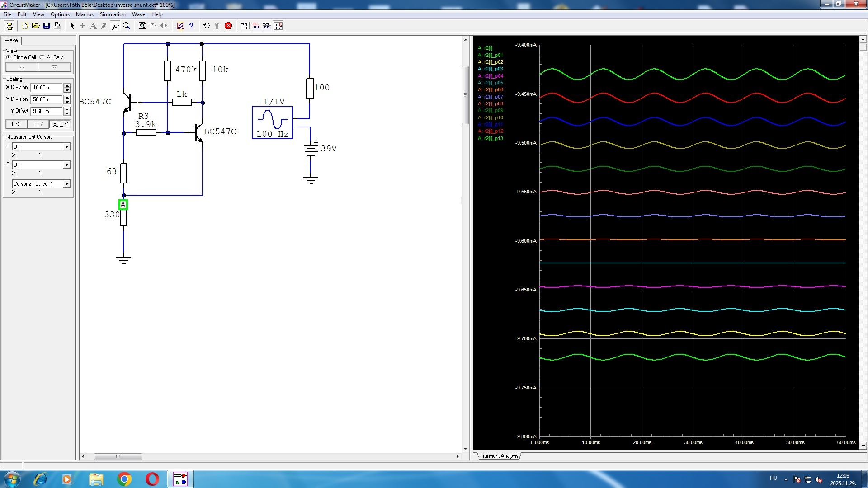
Task: Click the red Stop simulation icon
Action: [228, 26]
